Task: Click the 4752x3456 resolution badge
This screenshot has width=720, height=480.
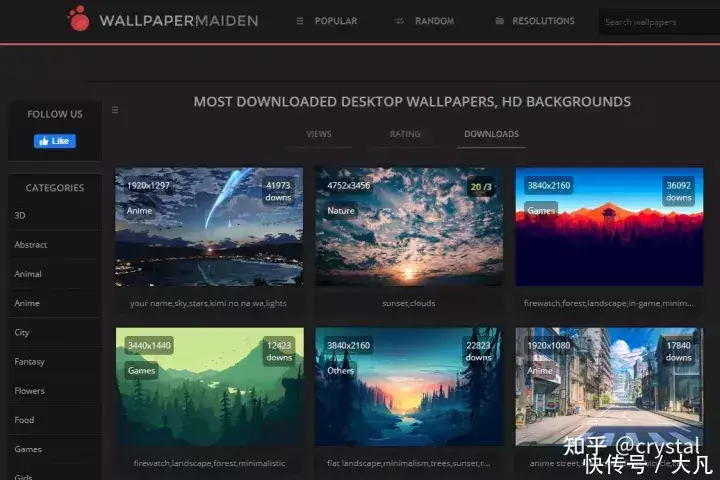Action: pyautogui.click(x=349, y=186)
